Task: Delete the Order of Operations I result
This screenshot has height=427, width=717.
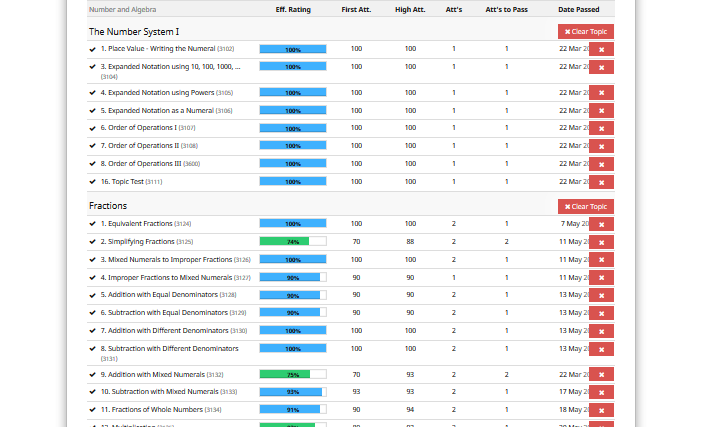Action: click(x=601, y=128)
